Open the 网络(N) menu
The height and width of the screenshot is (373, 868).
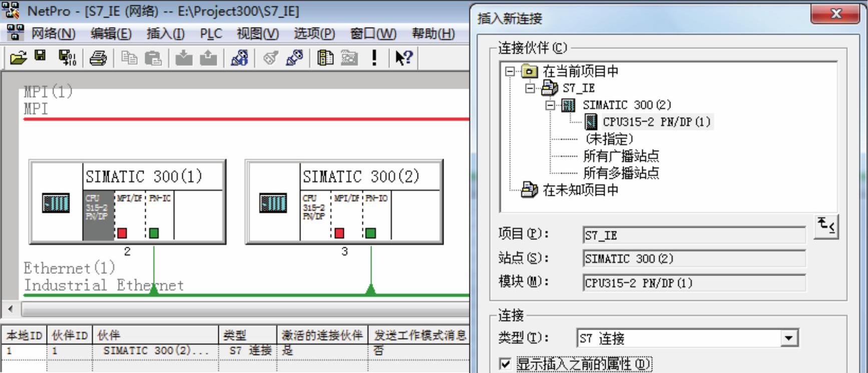click(53, 34)
